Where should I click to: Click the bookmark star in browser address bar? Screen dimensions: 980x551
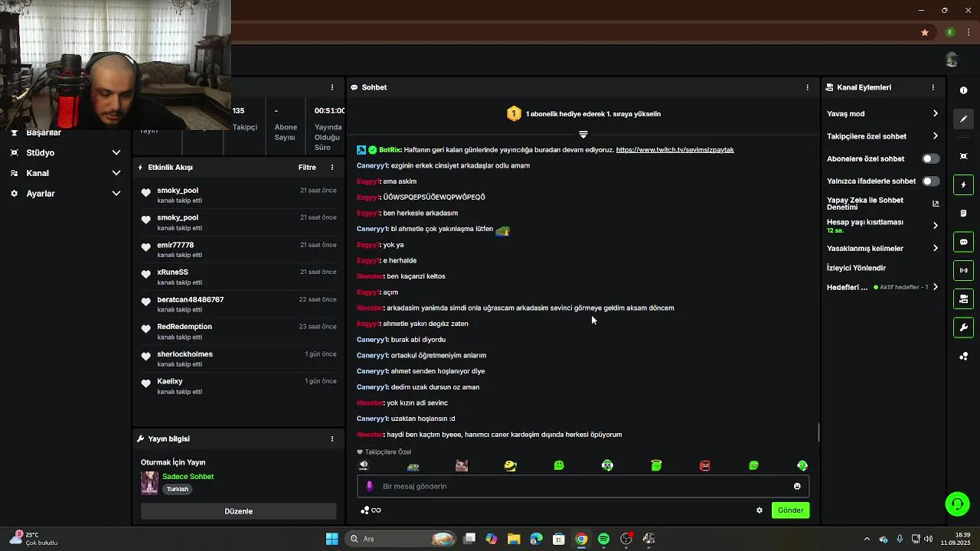click(x=925, y=32)
